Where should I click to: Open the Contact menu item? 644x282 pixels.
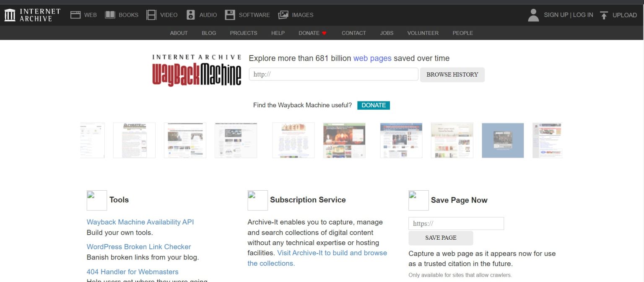(354, 33)
